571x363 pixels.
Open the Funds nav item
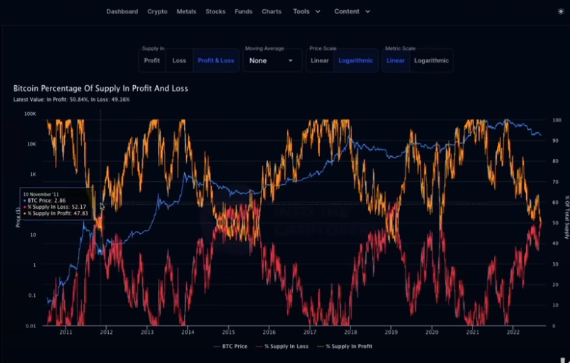pyautogui.click(x=243, y=12)
